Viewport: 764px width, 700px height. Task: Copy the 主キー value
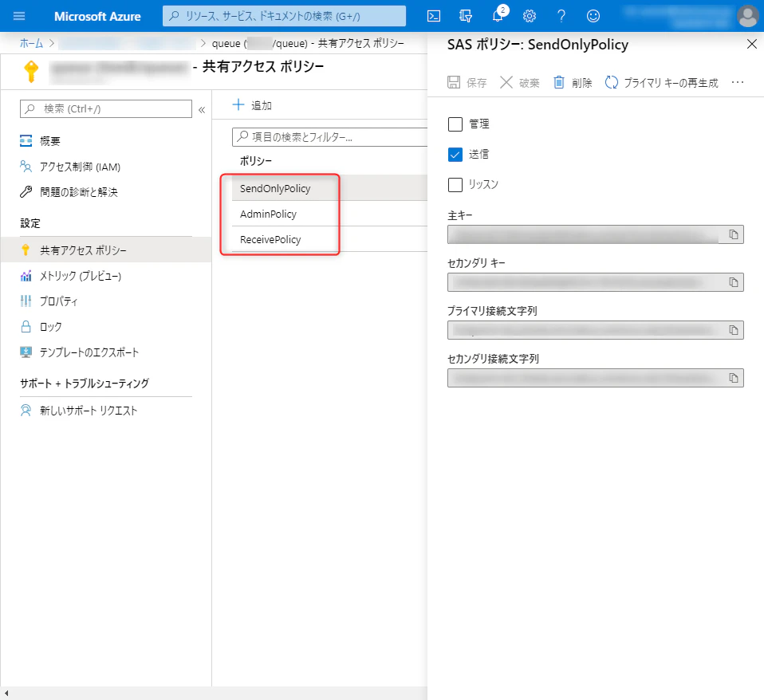734,234
